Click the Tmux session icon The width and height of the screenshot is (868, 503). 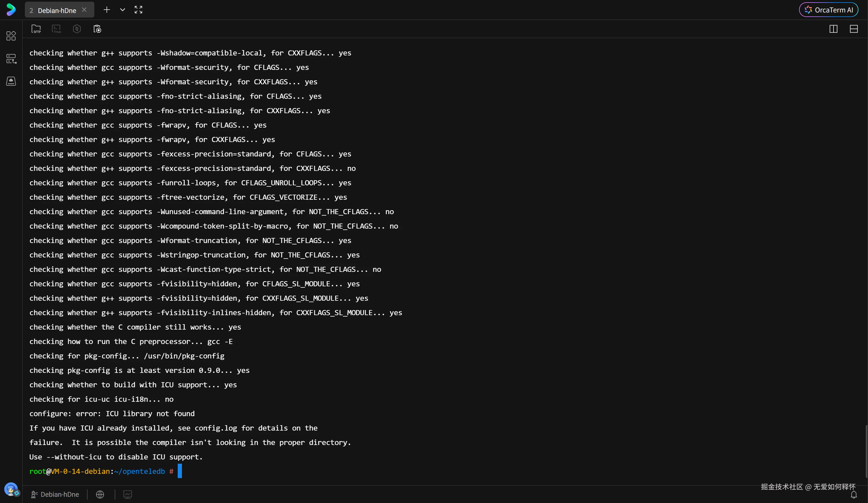[x=57, y=29]
